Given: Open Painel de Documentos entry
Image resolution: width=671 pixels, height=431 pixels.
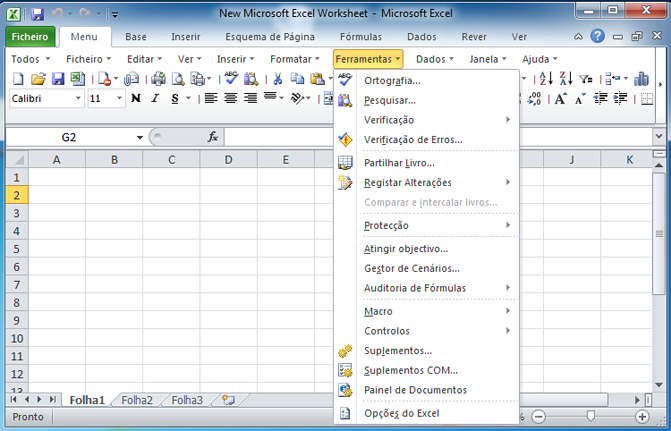Looking at the screenshot, I should tap(427, 390).
